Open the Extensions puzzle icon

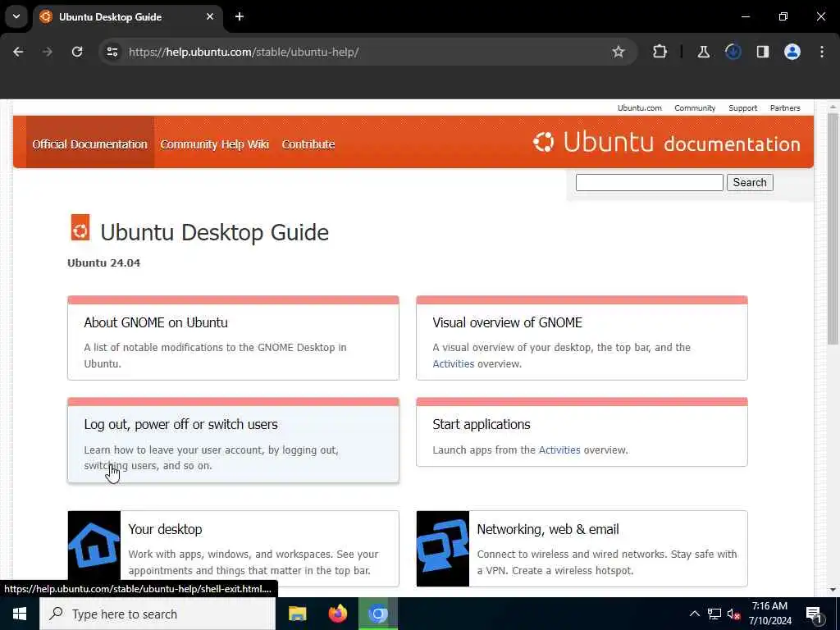coord(660,52)
